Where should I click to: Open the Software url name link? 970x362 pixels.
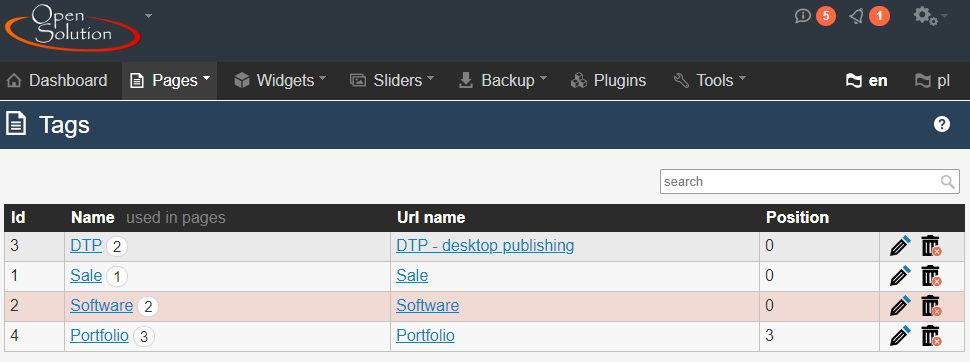[427, 305]
